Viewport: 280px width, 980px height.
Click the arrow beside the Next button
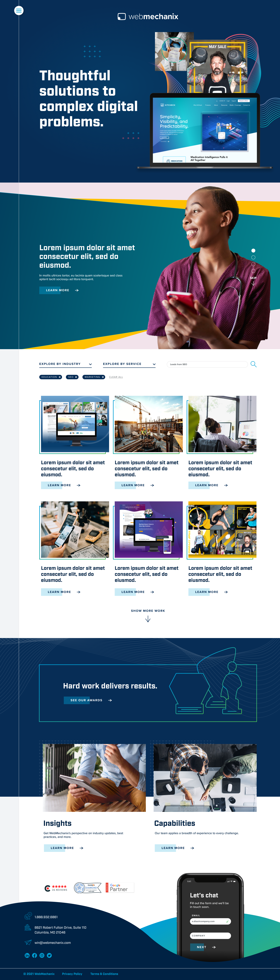(x=214, y=947)
